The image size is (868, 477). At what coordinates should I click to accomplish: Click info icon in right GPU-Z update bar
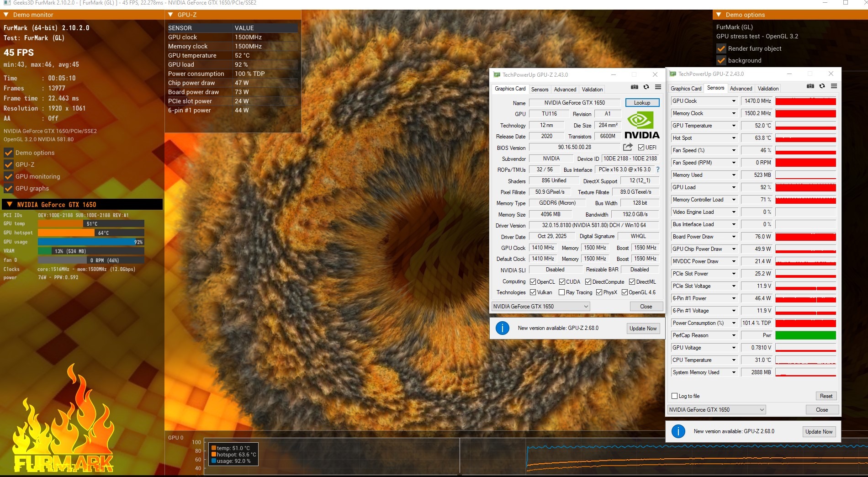[x=678, y=431]
